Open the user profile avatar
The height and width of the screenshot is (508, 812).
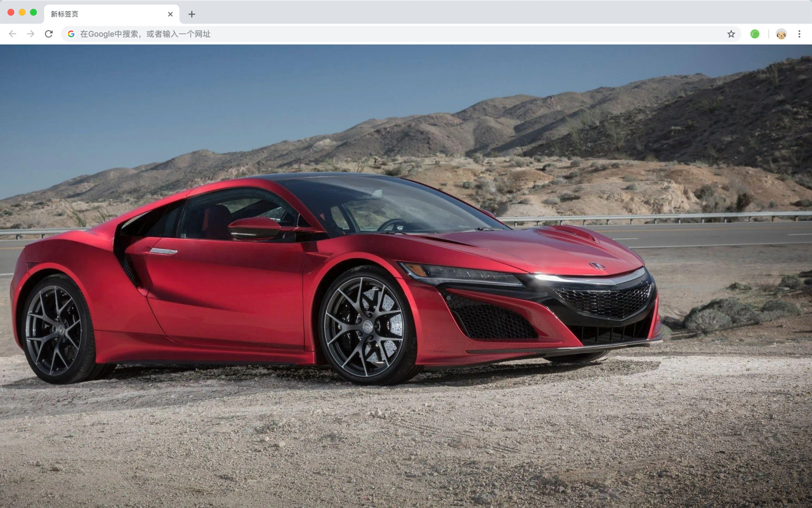point(781,34)
